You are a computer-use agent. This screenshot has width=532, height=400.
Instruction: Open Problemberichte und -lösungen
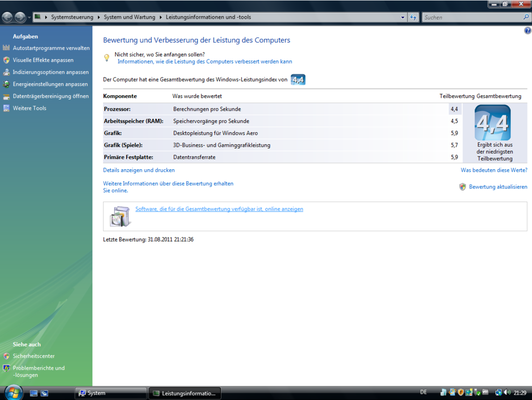39,372
